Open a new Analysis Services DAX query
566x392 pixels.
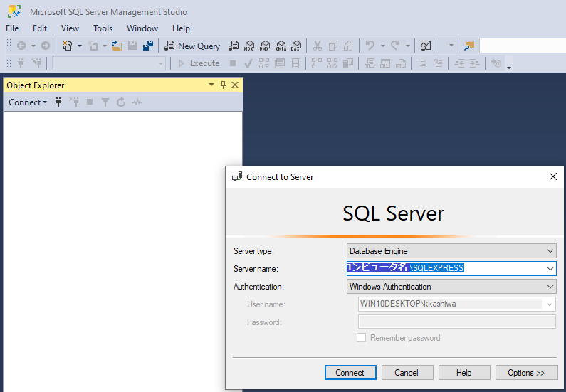coord(296,46)
